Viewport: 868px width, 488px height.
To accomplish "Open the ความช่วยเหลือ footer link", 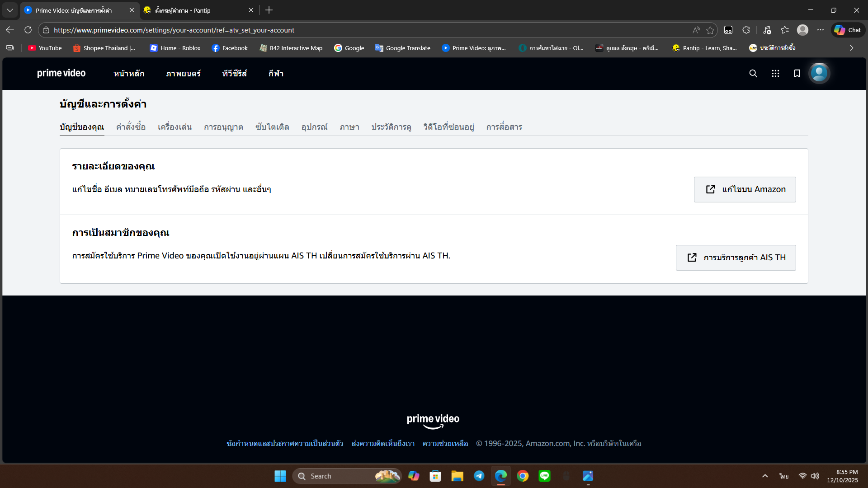I will click(x=445, y=444).
